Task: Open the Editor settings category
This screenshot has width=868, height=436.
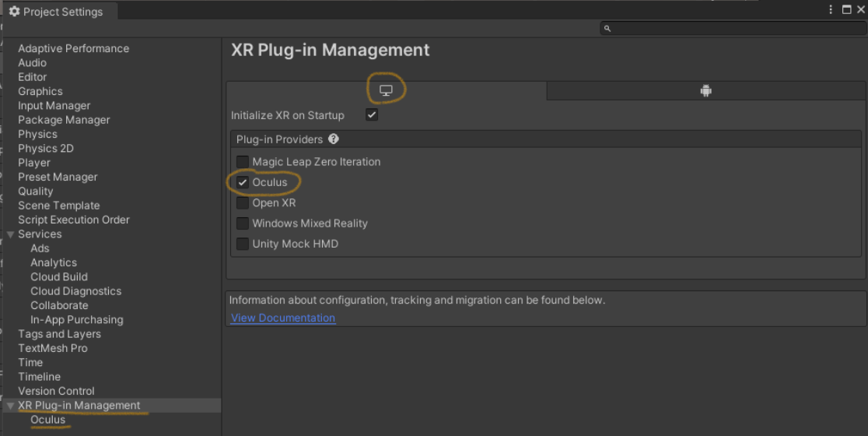Action: pyautogui.click(x=32, y=77)
